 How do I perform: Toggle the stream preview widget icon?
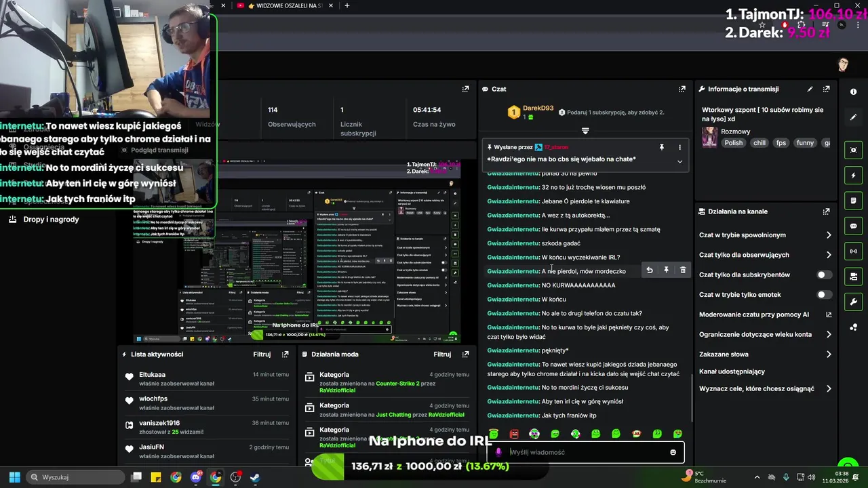(853, 150)
